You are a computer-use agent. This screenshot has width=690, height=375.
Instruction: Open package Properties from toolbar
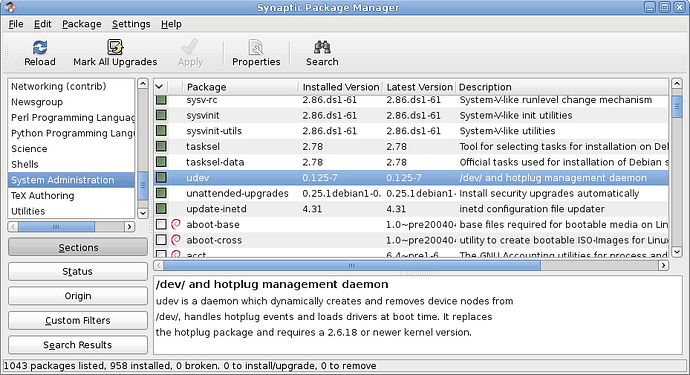[256, 54]
